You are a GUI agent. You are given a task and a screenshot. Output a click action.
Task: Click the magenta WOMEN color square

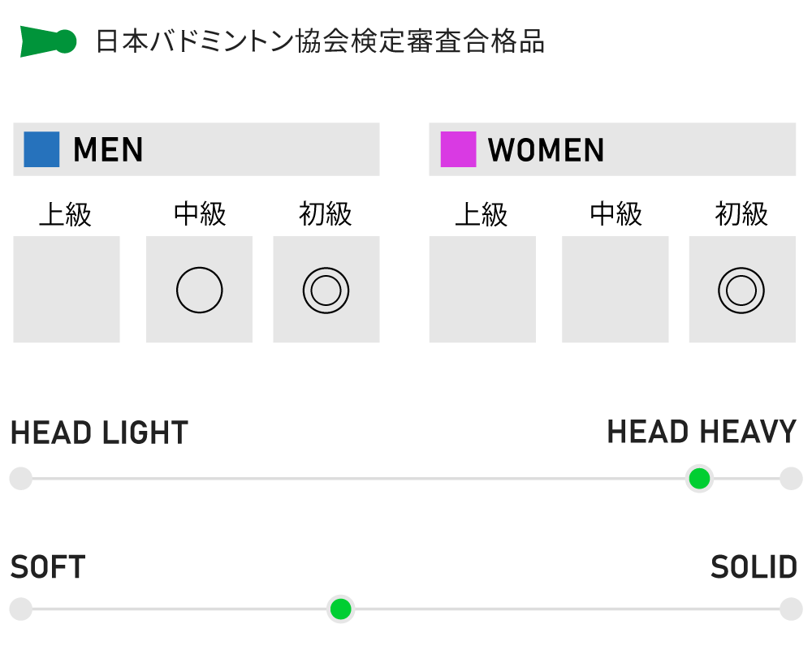point(458,149)
